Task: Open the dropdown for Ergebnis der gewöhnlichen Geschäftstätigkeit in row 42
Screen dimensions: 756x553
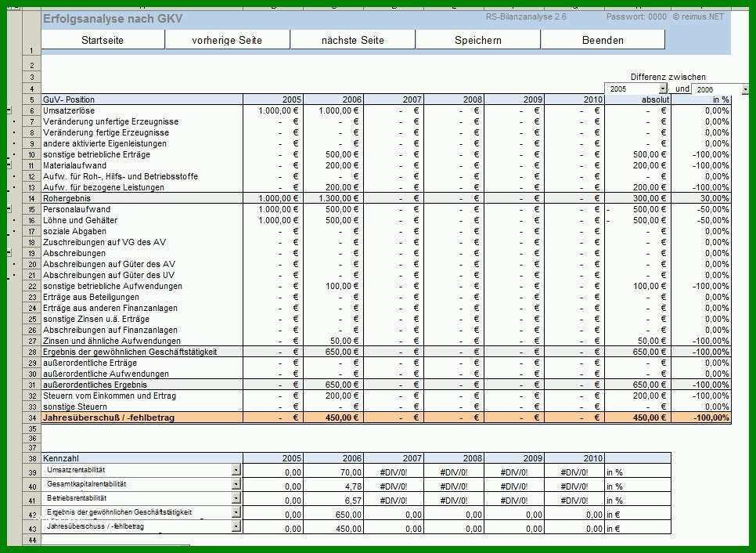Action: [x=236, y=512]
